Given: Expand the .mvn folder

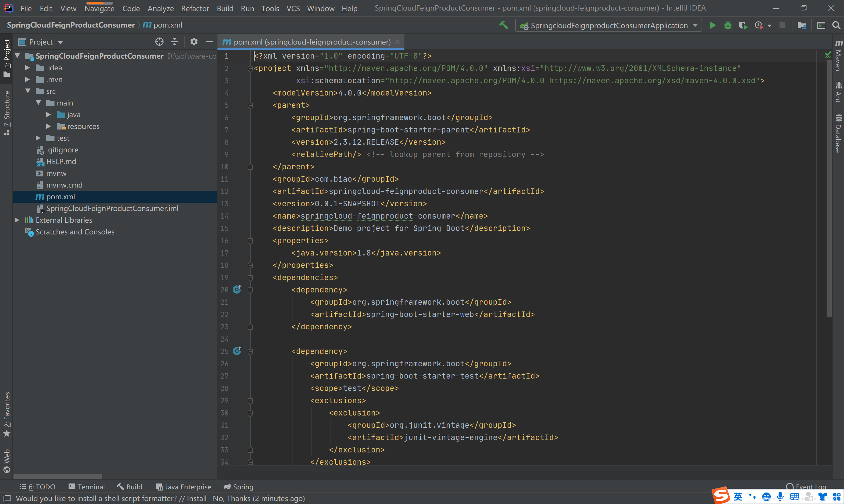Looking at the screenshot, I should 28,79.
